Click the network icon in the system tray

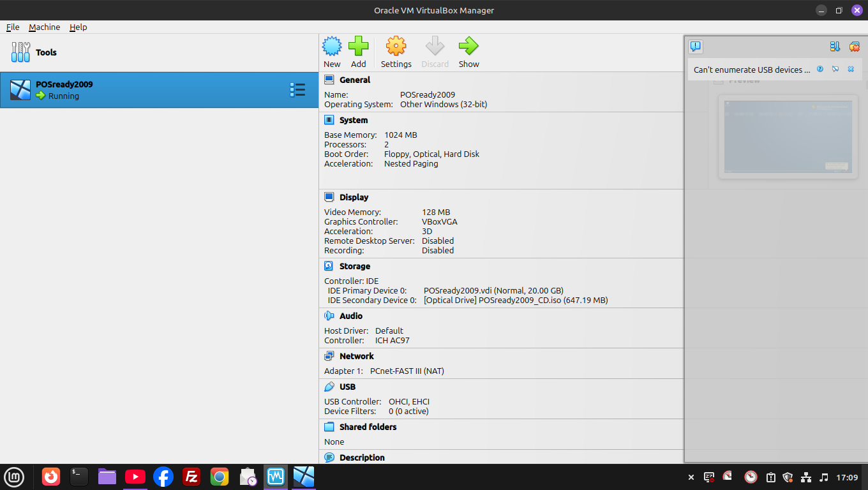806,477
